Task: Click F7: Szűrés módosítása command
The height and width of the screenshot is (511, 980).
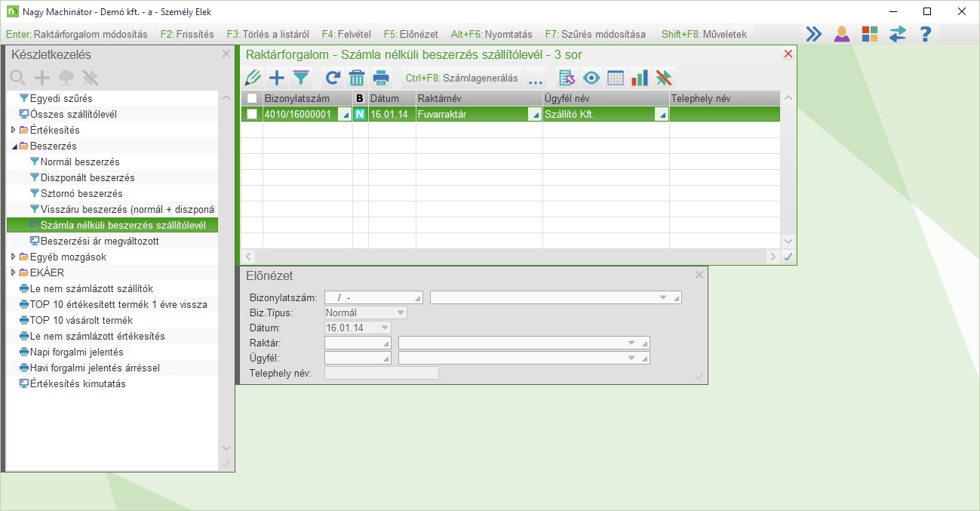Action: click(596, 34)
